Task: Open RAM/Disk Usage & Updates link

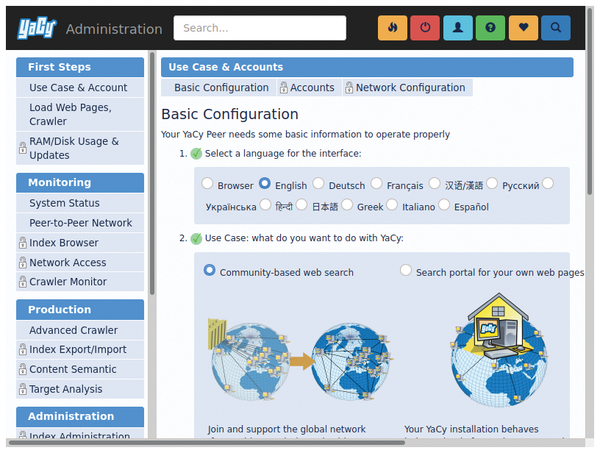Action: tap(80, 148)
